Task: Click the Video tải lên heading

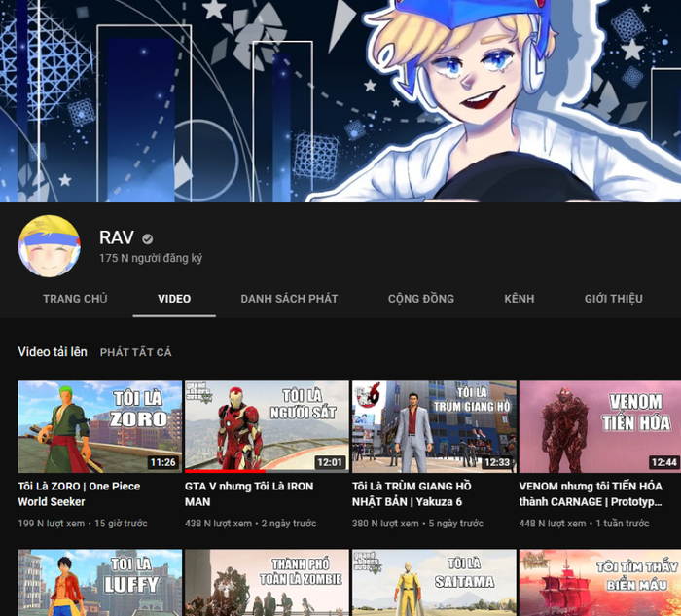Action: tap(53, 352)
